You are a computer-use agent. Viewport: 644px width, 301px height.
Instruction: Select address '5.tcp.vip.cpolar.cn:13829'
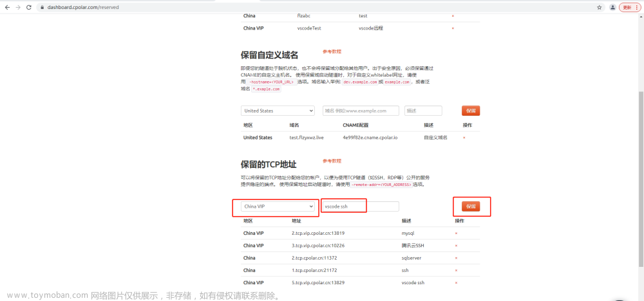(318, 282)
